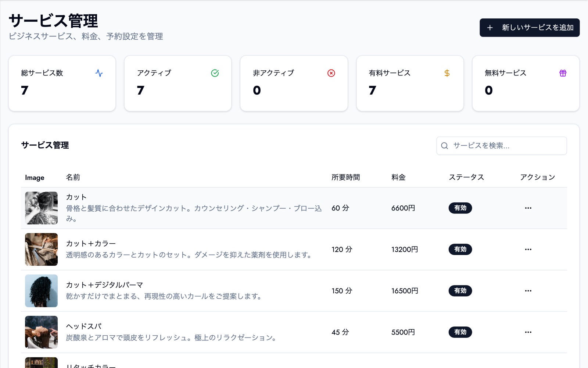
Task: Open the actions menu for カット+カラー row
Action: click(528, 250)
